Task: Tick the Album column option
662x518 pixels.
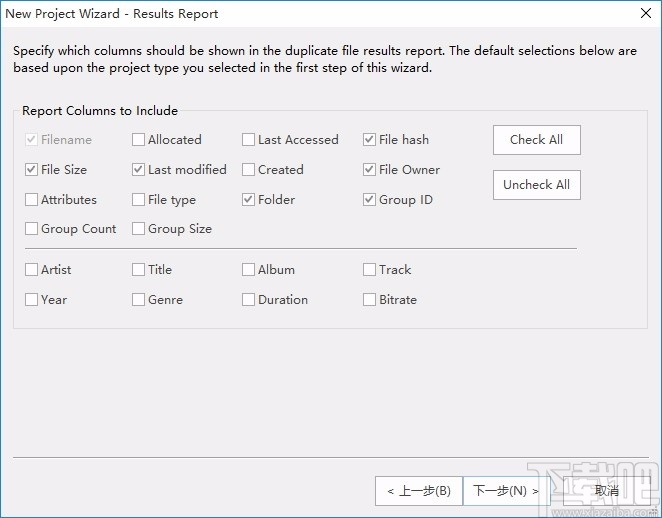Action: click(x=248, y=270)
